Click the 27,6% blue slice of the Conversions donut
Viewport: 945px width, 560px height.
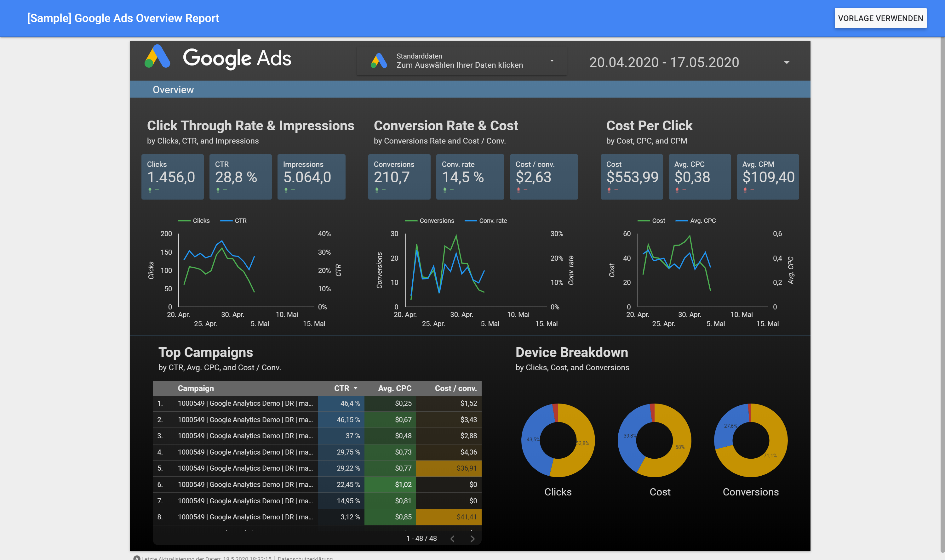click(x=730, y=426)
